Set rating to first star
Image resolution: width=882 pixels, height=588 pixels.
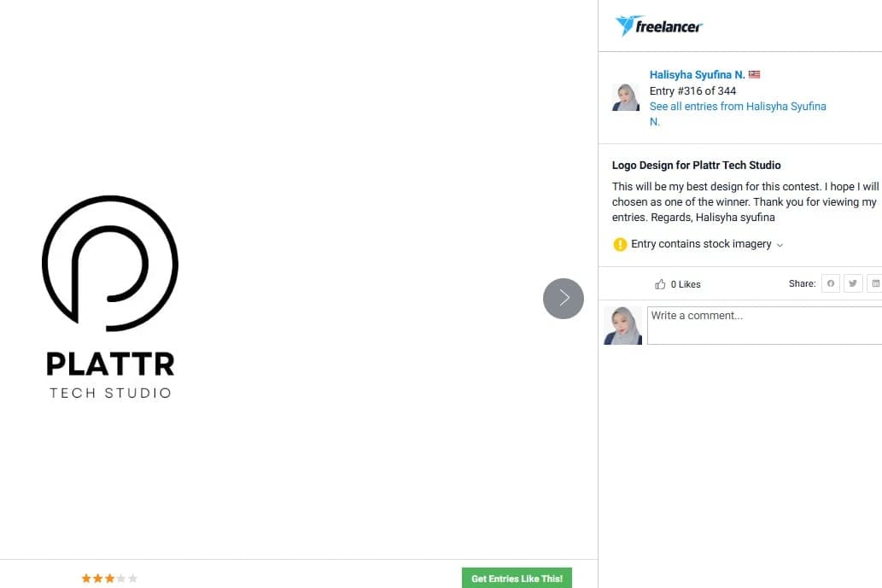click(86, 578)
